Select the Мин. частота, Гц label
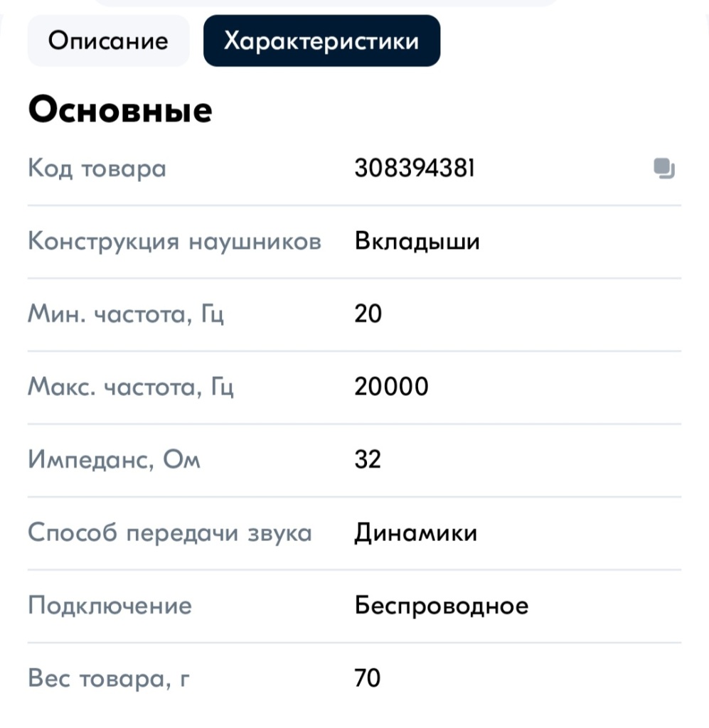This screenshot has width=709, height=728. [x=126, y=314]
